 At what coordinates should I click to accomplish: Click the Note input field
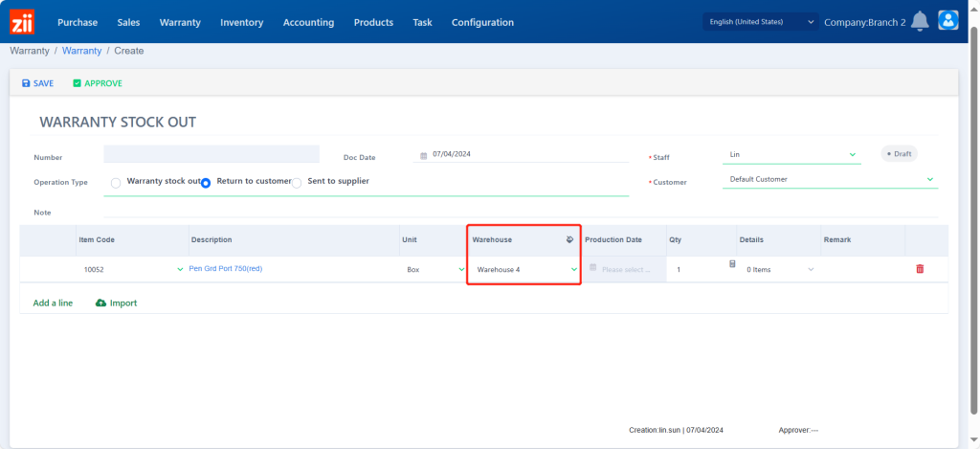[521, 212]
